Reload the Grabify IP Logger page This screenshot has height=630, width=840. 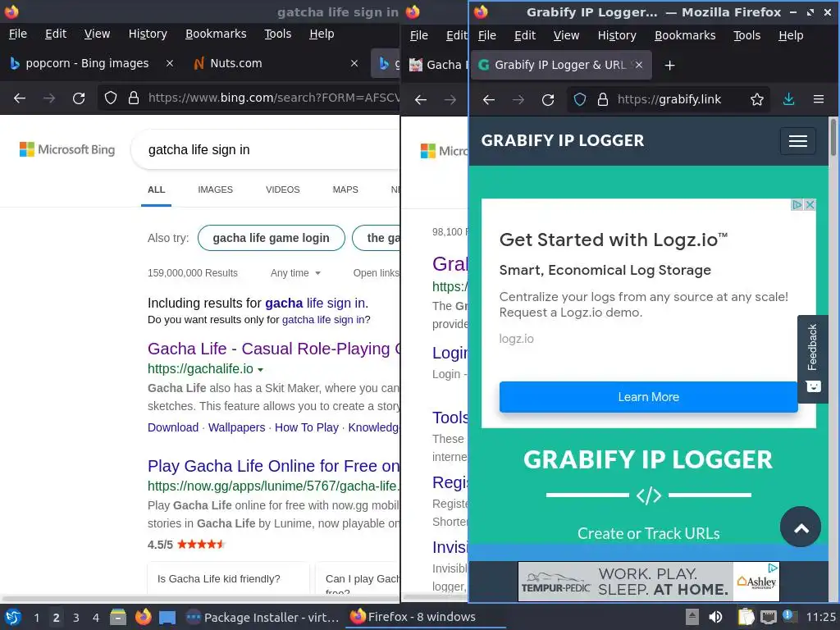click(547, 99)
